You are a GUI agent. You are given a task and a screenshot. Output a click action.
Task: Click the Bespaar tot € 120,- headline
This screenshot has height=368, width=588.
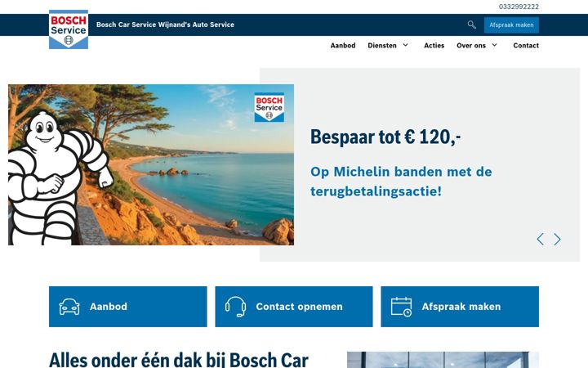point(385,137)
